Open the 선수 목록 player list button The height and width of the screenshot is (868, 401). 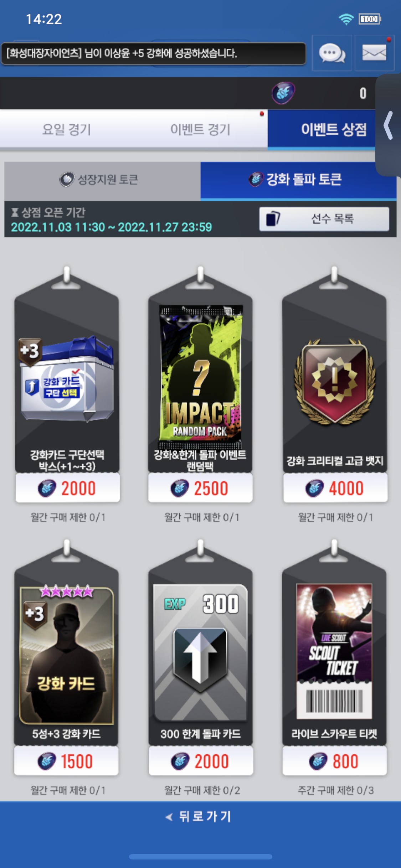pyautogui.click(x=324, y=219)
